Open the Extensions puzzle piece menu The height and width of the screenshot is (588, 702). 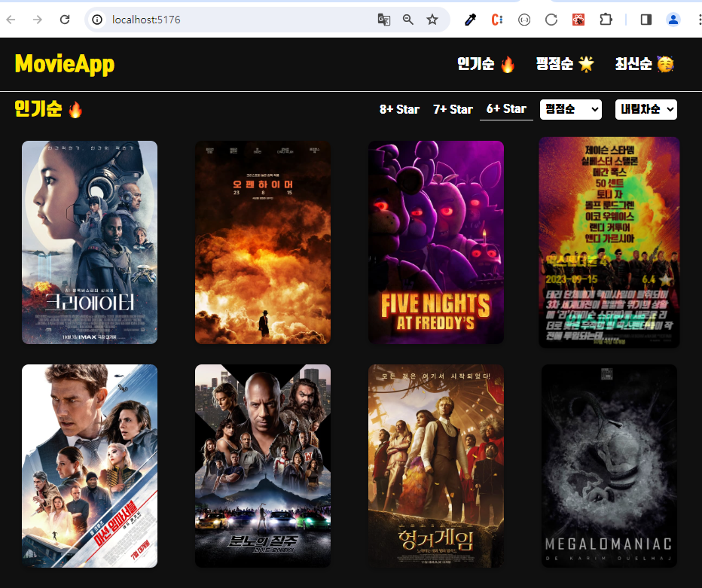tap(606, 20)
